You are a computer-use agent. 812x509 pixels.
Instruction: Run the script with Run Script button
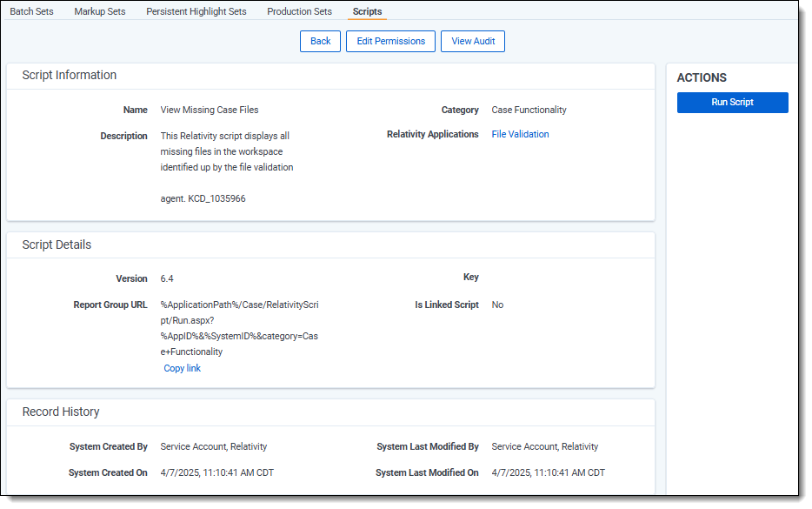(x=732, y=103)
